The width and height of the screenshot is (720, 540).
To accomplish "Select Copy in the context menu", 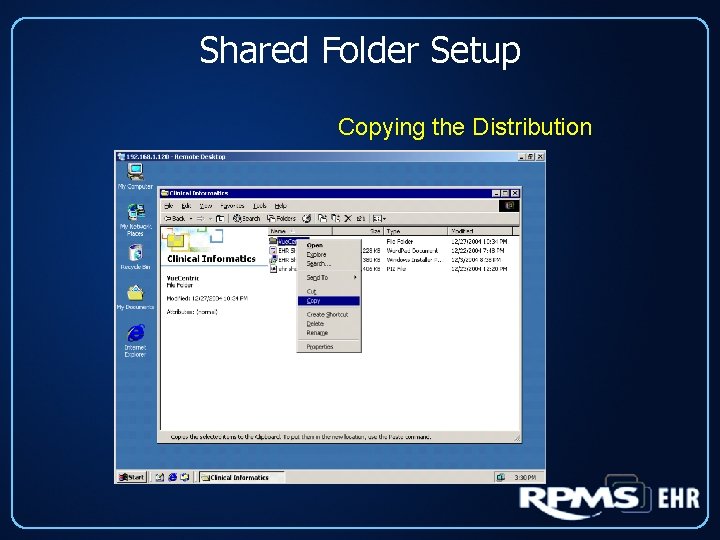I will coord(329,301).
